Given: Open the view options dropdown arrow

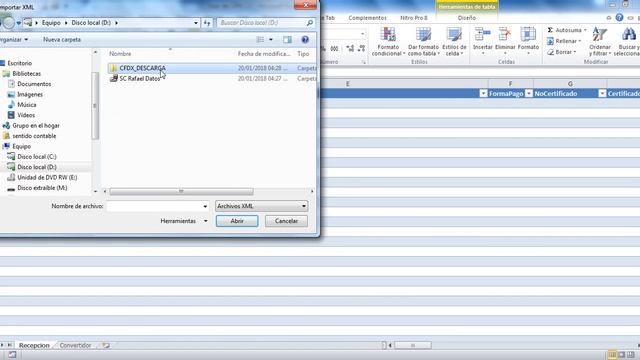Looking at the screenshot, I should (271, 40).
